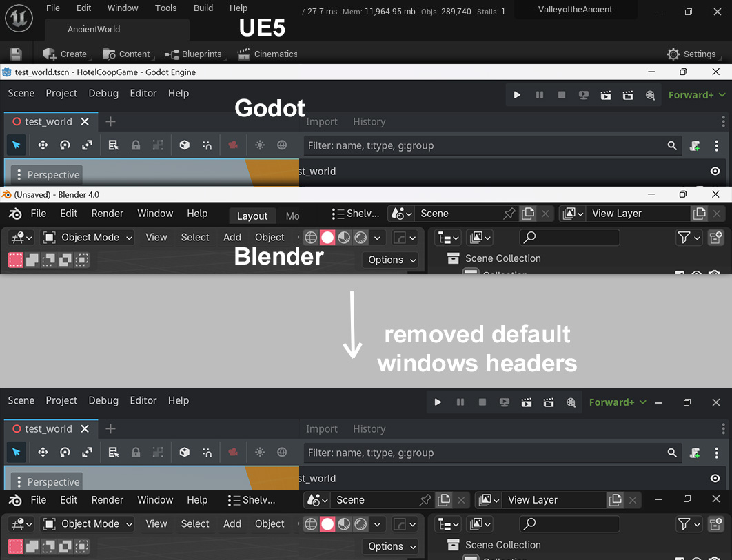
Task: Click the UE5 save floppy disk icon
Action: point(15,54)
